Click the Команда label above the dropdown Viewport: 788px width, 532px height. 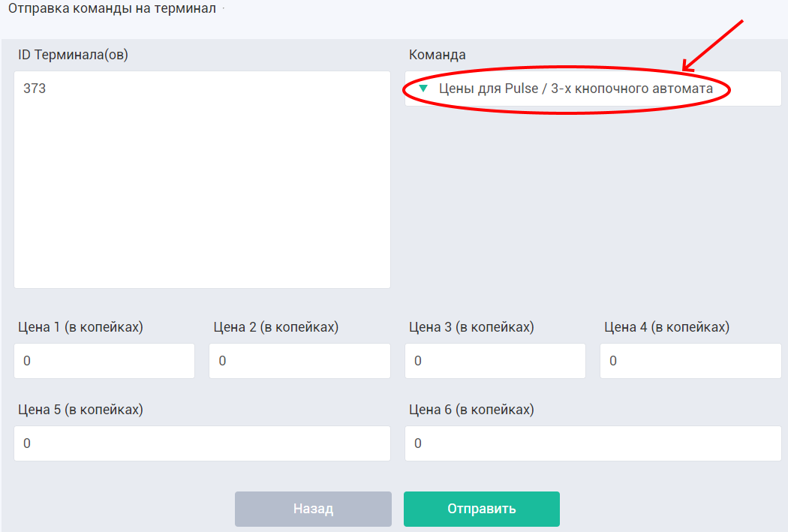coord(438,55)
